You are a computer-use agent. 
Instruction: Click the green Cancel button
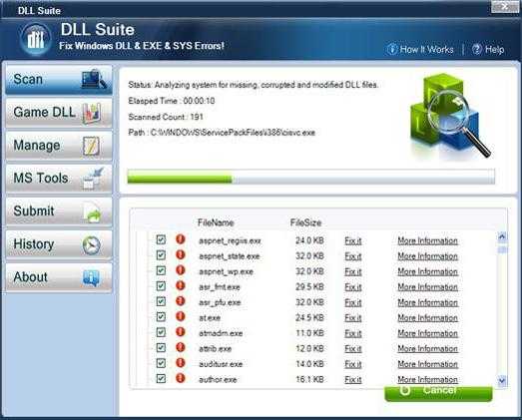[x=438, y=393]
